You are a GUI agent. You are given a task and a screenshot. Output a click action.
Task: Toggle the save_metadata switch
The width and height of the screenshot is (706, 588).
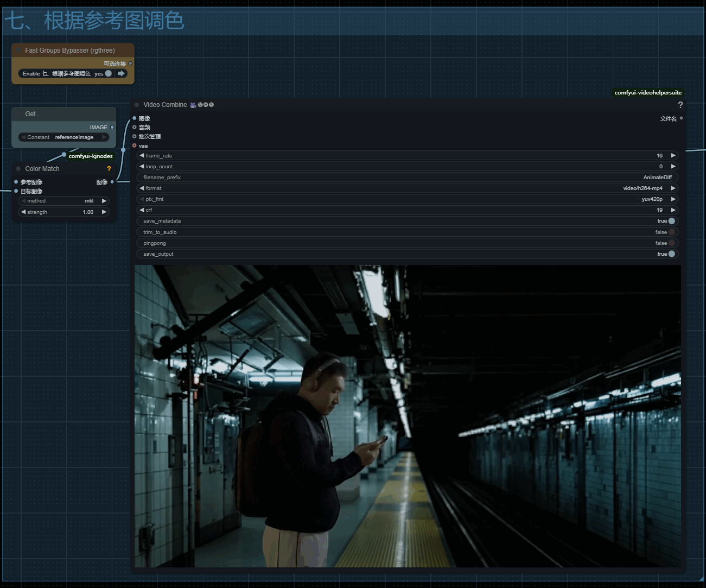(671, 221)
